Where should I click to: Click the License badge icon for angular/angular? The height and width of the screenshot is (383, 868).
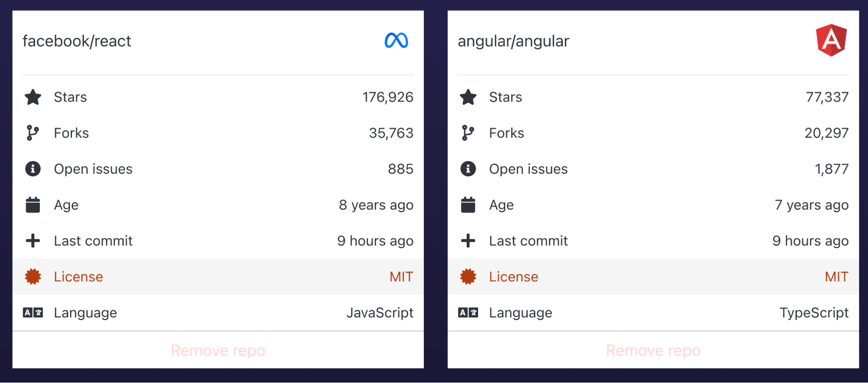click(x=468, y=277)
